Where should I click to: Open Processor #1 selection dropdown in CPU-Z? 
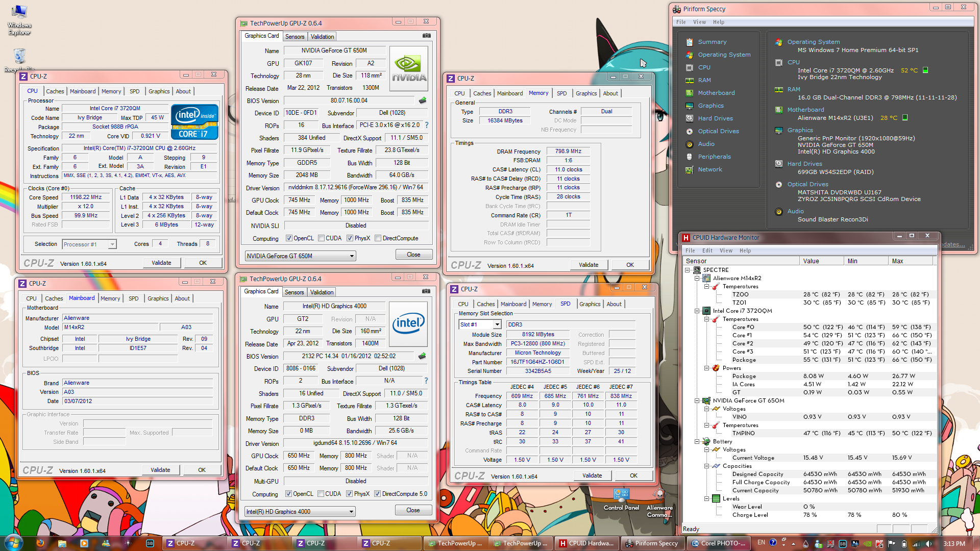pos(89,244)
